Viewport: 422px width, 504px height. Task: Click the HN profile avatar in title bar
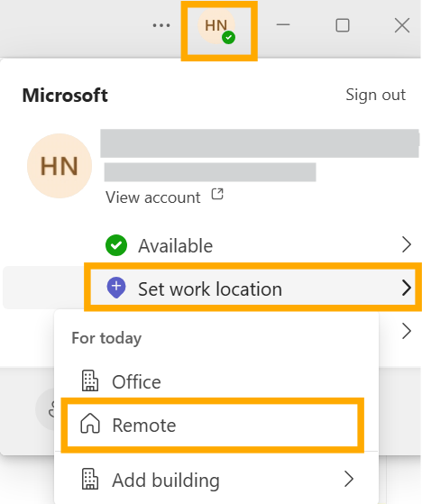click(216, 26)
